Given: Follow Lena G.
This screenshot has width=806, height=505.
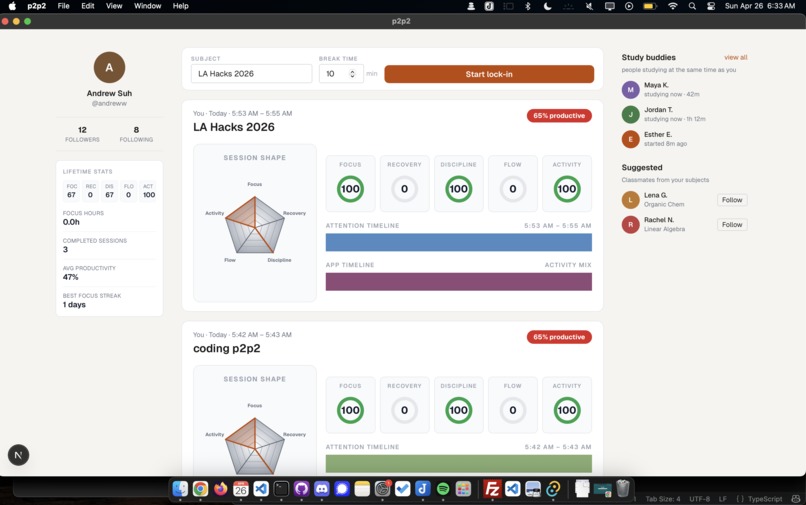Looking at the screenshot, I should 732,200.
